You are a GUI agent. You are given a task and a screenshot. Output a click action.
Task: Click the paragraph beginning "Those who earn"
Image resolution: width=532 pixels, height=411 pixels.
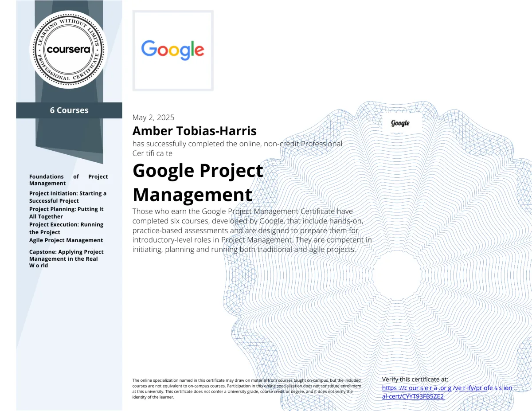click(252, 230)
